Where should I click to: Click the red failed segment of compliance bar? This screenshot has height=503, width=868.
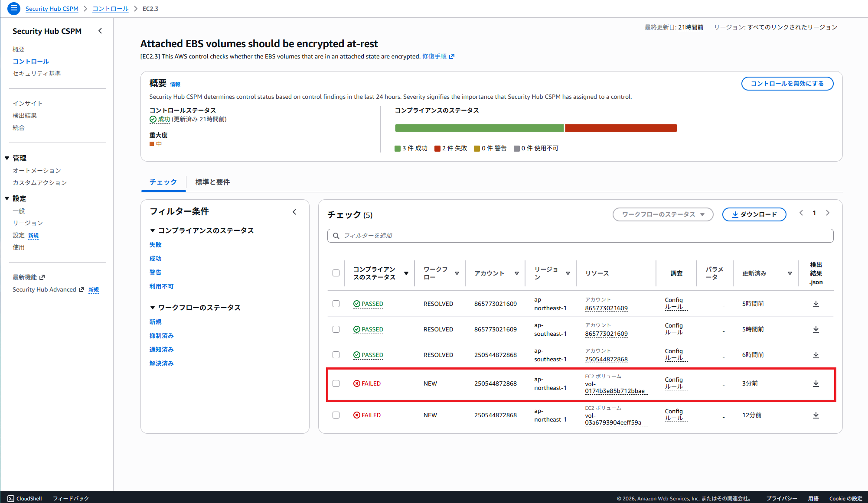(x=621, y=128)
